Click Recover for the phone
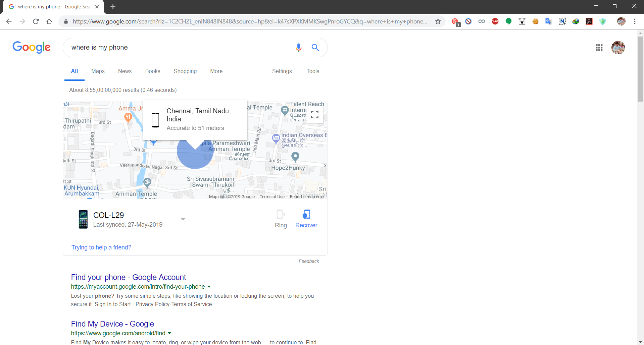644x345 pixels. (x=306, y=219)
